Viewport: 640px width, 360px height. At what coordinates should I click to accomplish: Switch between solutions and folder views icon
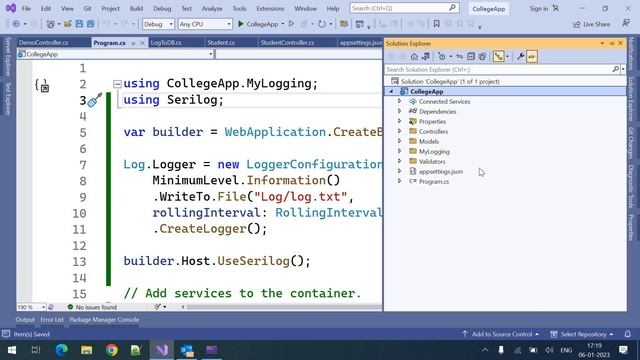pos(426,56)
